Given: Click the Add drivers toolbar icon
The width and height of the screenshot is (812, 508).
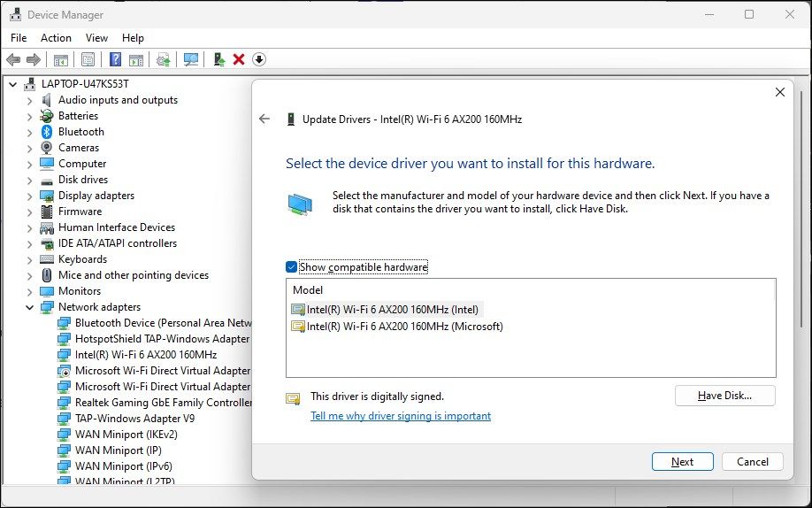Looking at the screenshot, I should [x=218, y=59].
